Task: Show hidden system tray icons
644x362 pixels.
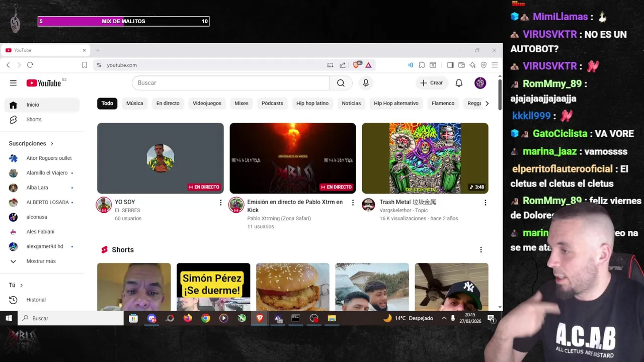Action: coord(444,318)
